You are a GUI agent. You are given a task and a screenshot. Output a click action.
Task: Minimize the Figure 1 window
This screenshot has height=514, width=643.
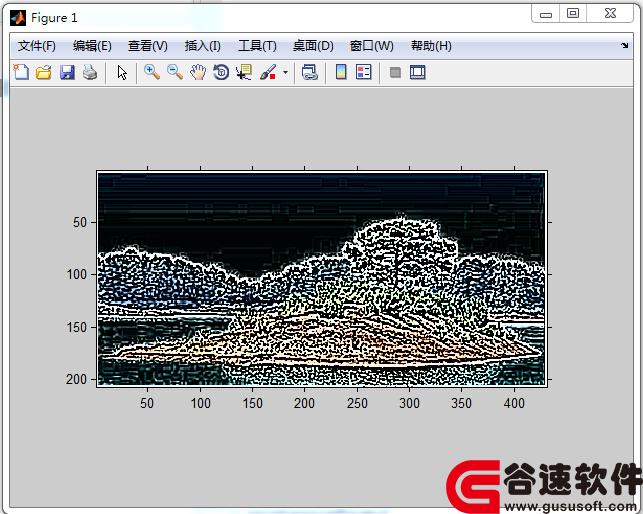[x=546, y=14]
